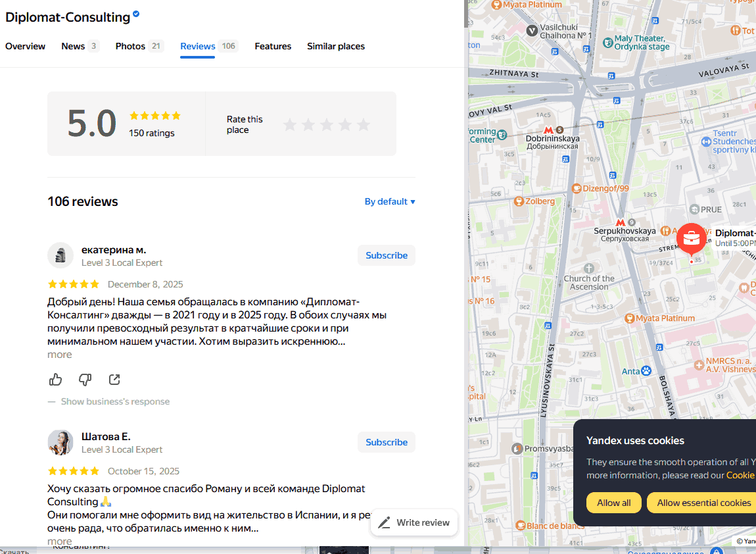This screenshot has width=756, height=554.
Task: Click Dobrininskaya metro station icon on map
Action: 548,130
